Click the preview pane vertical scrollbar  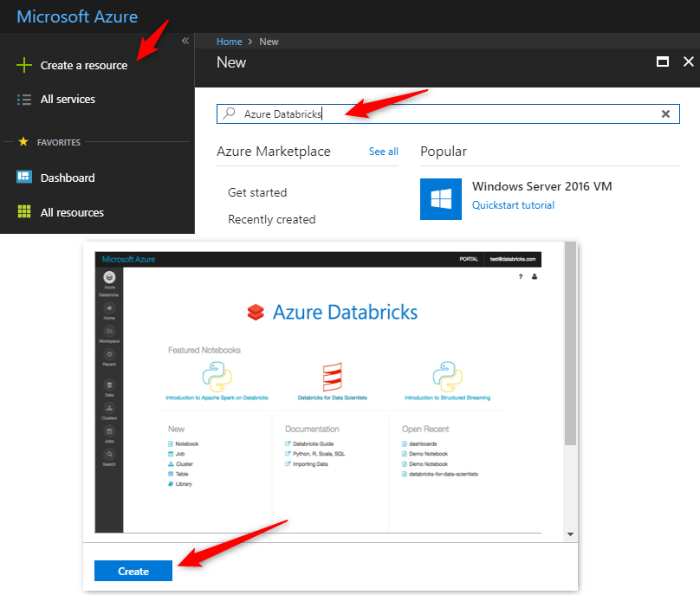[570, 343]
